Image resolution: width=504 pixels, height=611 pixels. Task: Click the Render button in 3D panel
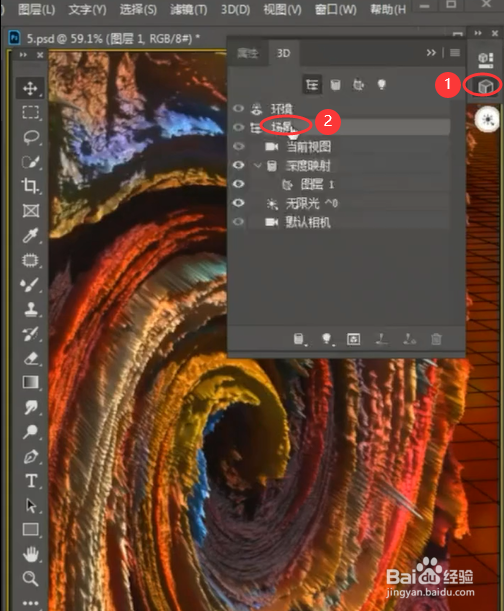pos(354,339)
